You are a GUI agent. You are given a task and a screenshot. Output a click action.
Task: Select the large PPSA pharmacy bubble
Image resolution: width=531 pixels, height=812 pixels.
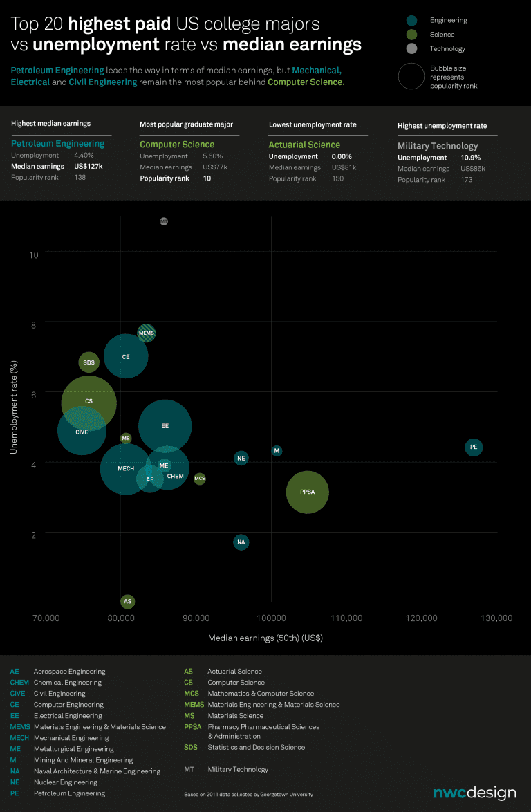[x=308, y=492]
